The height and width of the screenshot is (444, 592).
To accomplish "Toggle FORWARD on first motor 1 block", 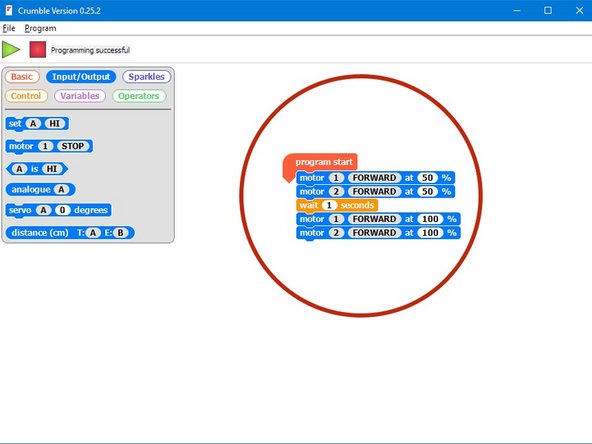I will pyautogui.click(x=374, y=178).
